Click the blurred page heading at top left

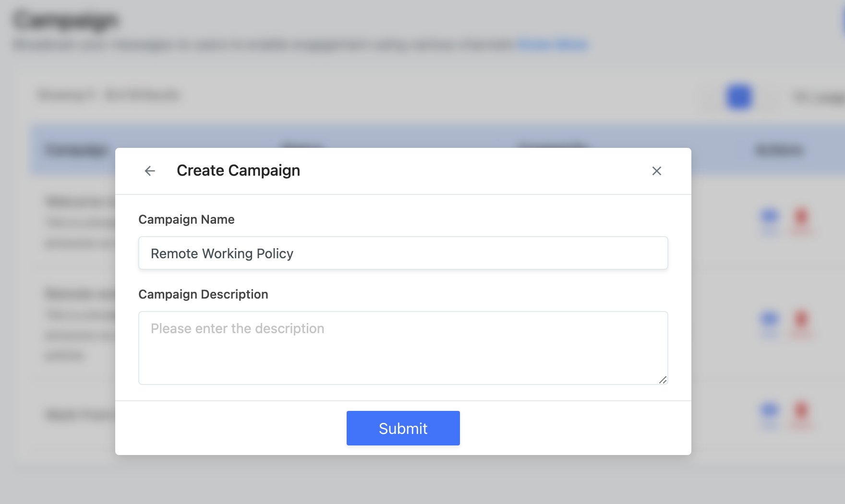click(x=65, y=20)
